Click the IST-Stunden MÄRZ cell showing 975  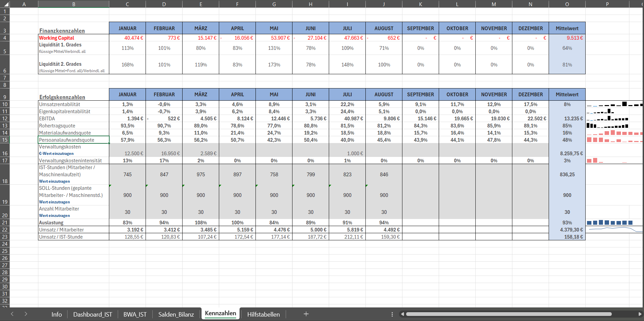[x=201, y=175]
